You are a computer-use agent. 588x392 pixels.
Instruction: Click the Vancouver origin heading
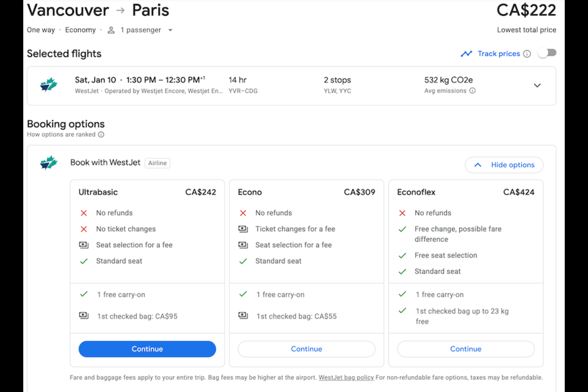(68, 10)
